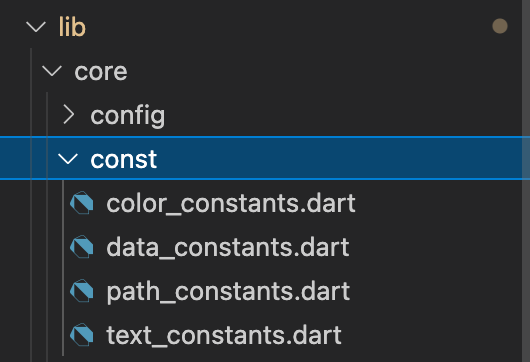Click empty row area right of config
Image resolution: width=530 pixels, height=362 pixels.
pos(341,115)
